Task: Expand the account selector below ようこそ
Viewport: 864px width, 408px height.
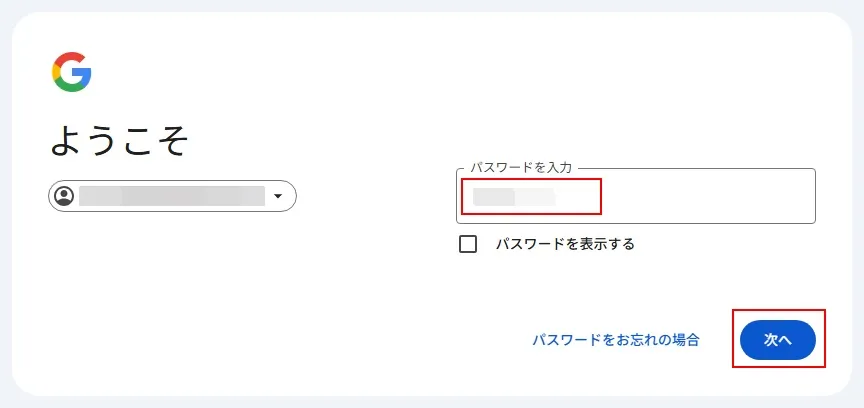Action: tap(172, 196)
